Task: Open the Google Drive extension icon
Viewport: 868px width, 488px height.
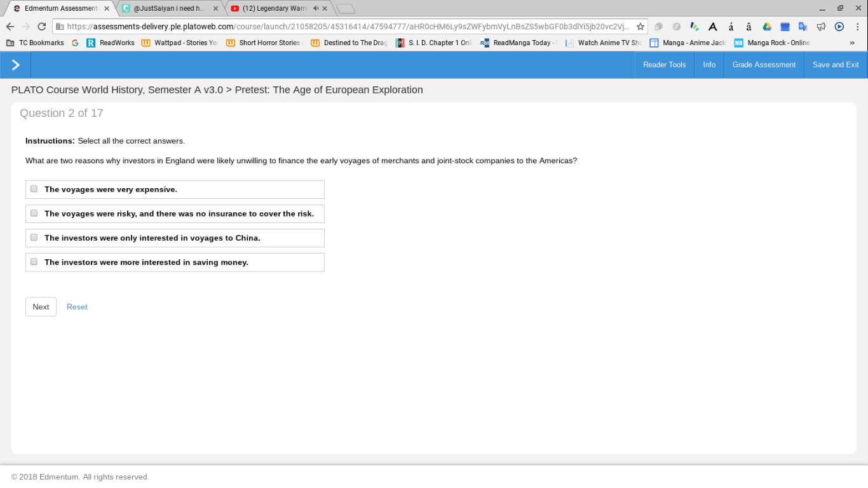Action: coord(767,27)
